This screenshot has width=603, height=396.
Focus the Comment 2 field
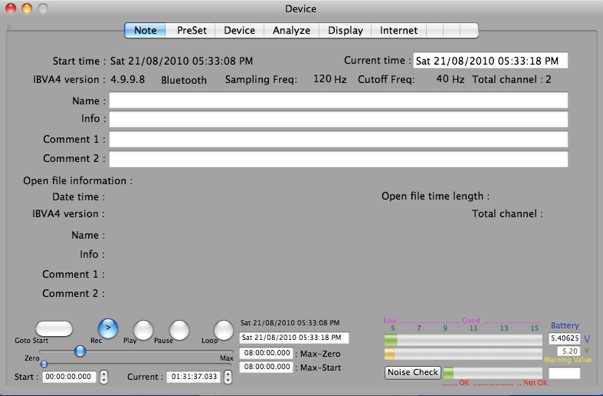338,159
